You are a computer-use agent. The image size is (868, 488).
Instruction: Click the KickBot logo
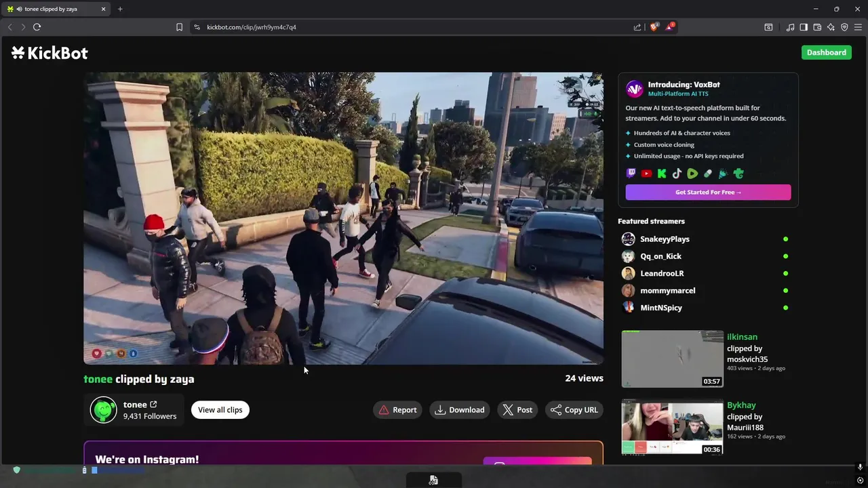50,53
